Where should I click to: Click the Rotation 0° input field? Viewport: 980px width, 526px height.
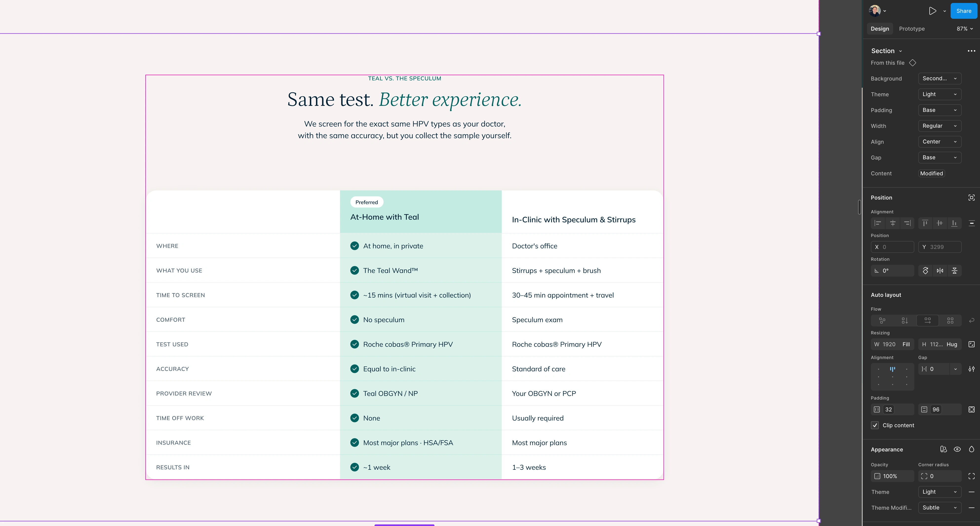892,271
